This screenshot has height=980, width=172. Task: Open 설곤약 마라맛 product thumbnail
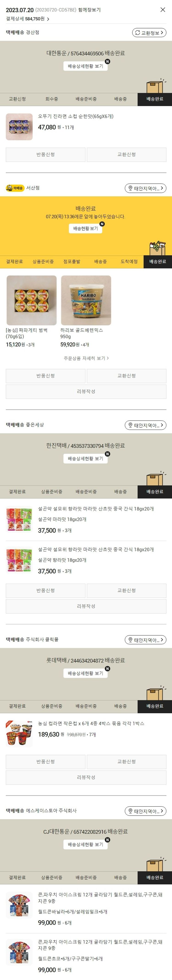point(19,520)
